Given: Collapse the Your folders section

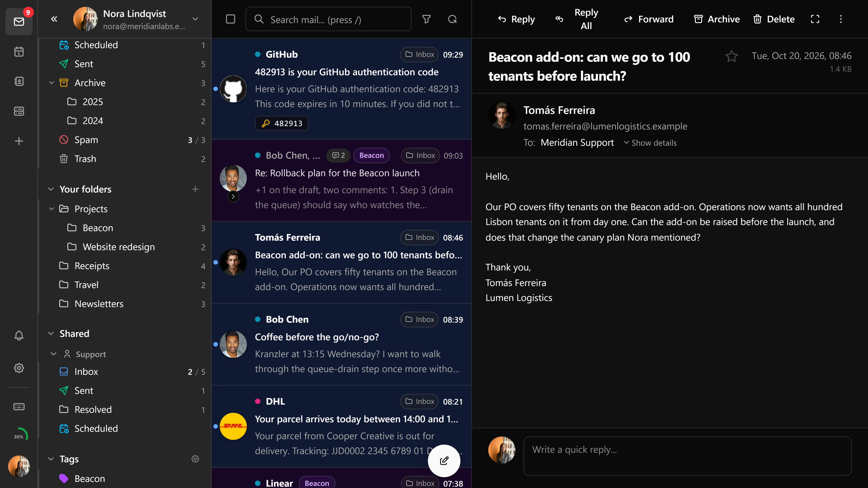Looking at the screenshot, I should [x=51, y=189].
